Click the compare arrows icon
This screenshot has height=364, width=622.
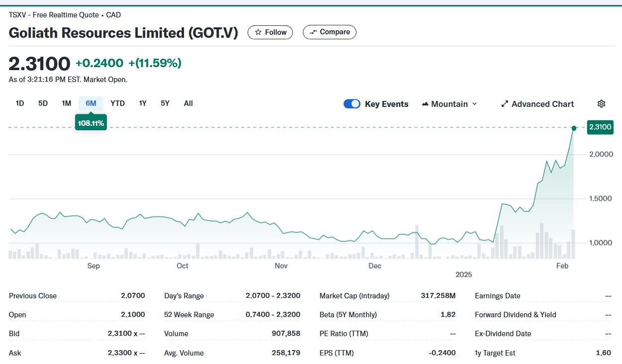point(313,32)
